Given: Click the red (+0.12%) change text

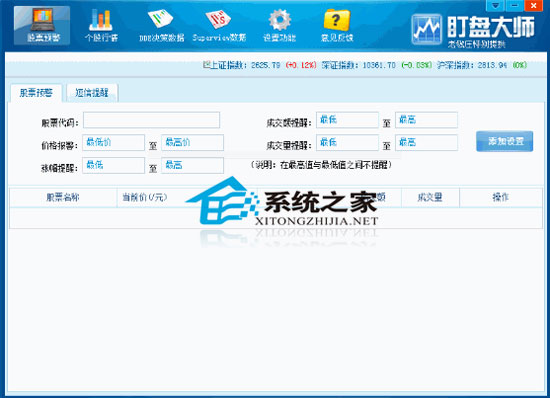Looking at the screenshot, I should (301, 65).
